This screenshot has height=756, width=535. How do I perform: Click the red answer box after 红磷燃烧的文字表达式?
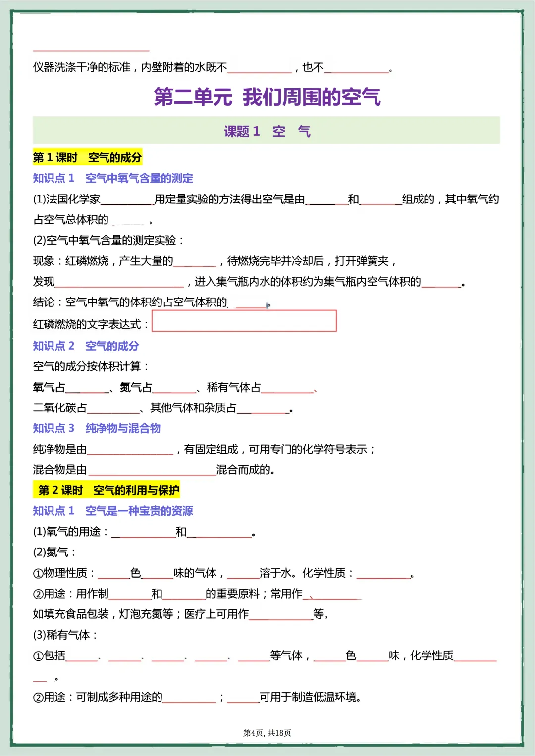pos(244,321)
